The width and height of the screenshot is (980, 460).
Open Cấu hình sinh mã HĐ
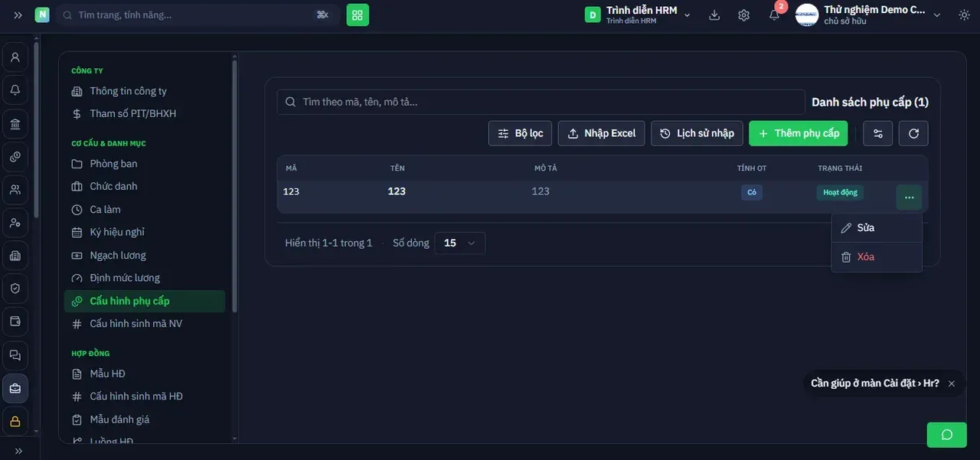click(145, 396)
